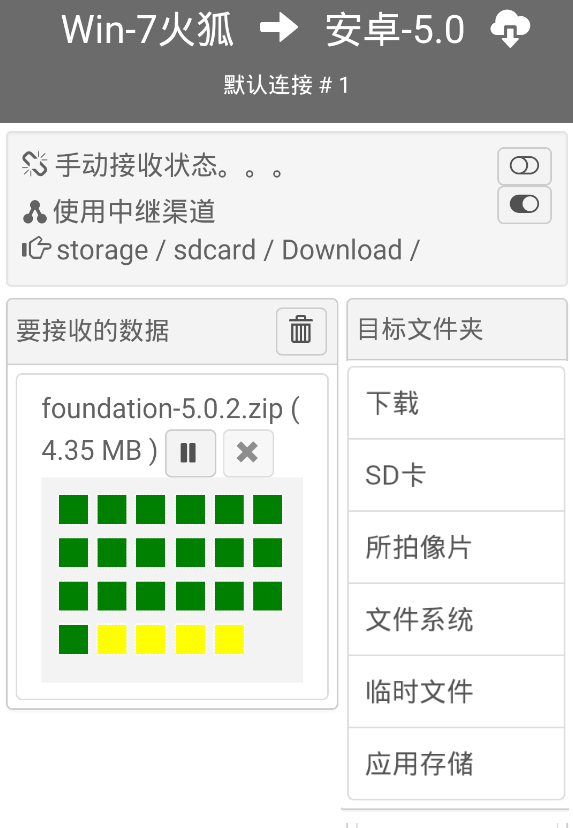Click the first green progress block

(x=73, y=510)
